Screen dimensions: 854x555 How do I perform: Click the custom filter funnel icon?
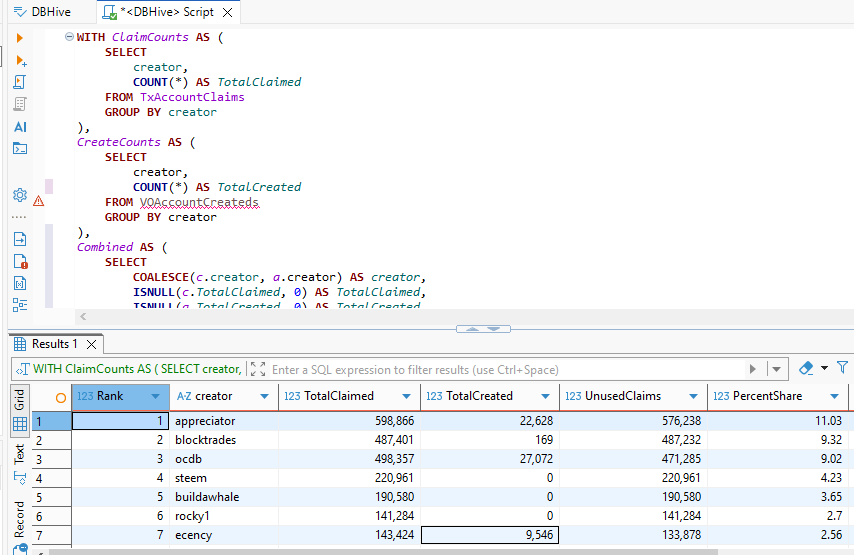[843, 368]
